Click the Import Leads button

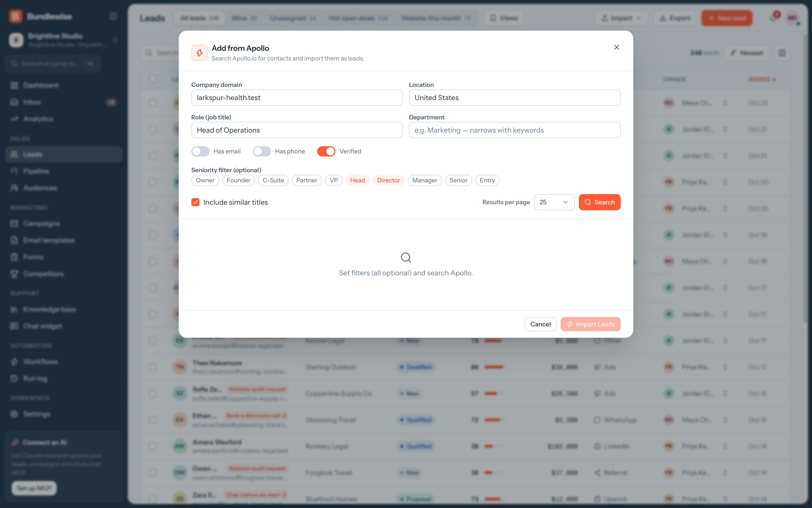(590, 324)
